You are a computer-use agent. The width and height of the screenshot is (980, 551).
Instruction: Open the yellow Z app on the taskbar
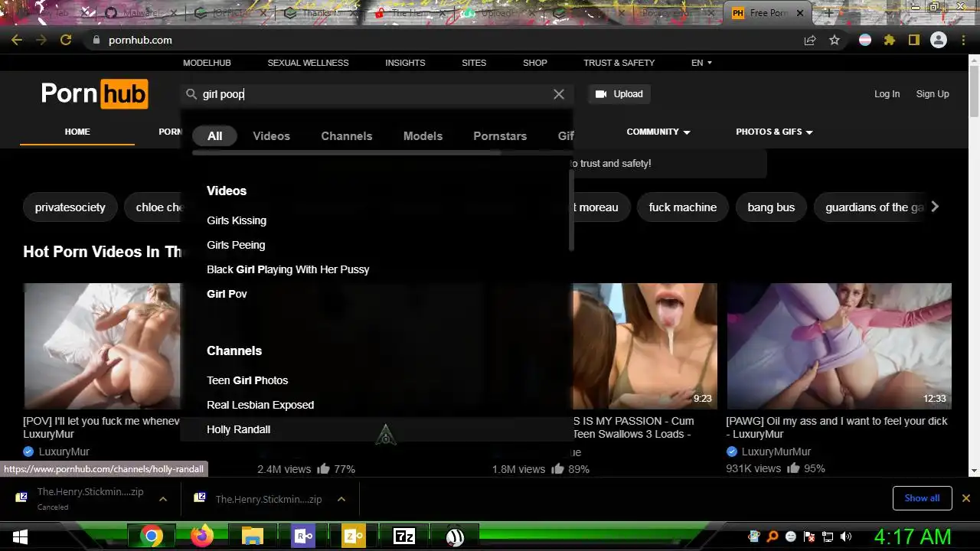[354, 536]
